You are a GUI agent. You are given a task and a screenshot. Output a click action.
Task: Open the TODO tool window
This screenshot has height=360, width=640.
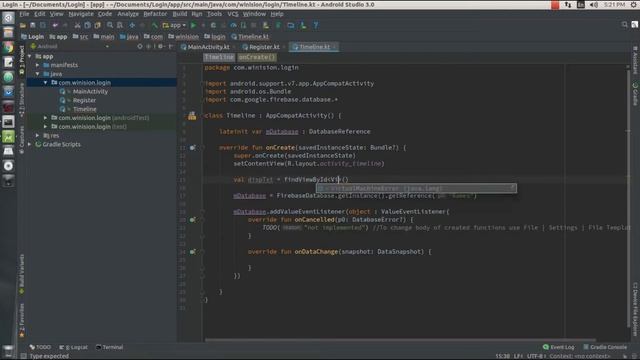[40, 347]
